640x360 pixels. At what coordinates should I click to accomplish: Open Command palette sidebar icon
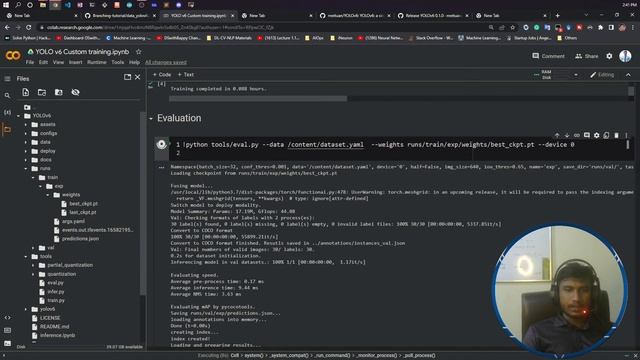click(7, 330)
